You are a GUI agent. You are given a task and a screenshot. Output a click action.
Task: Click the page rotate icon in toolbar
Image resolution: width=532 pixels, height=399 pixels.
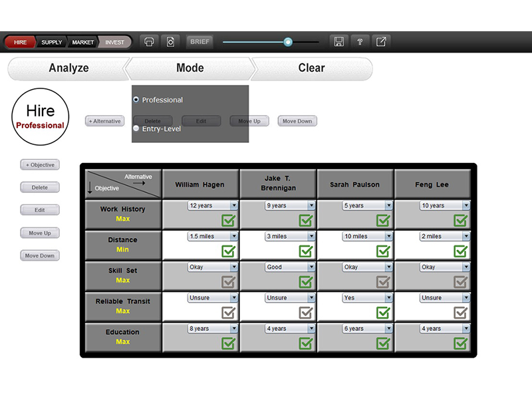[x=170, y=42]
